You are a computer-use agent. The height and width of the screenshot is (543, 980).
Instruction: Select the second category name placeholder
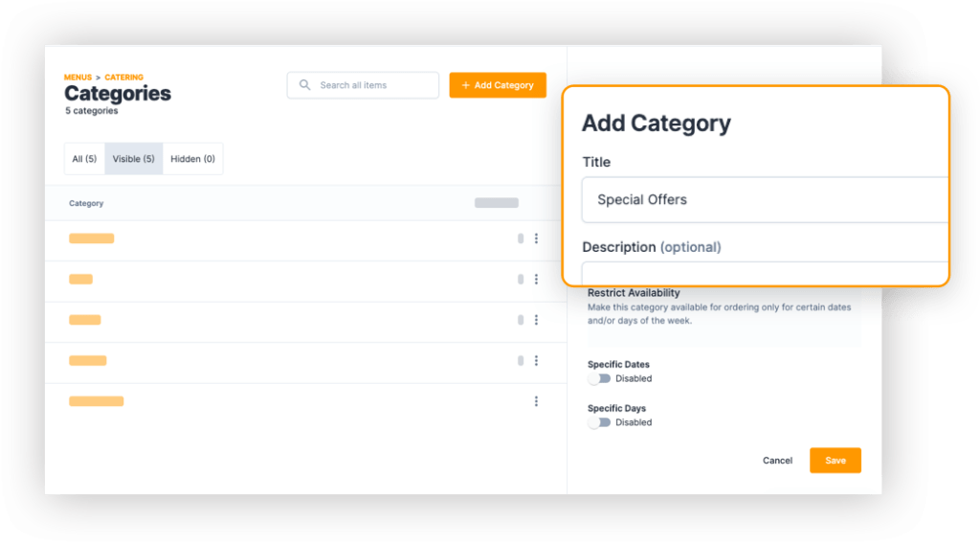point(80,279)
